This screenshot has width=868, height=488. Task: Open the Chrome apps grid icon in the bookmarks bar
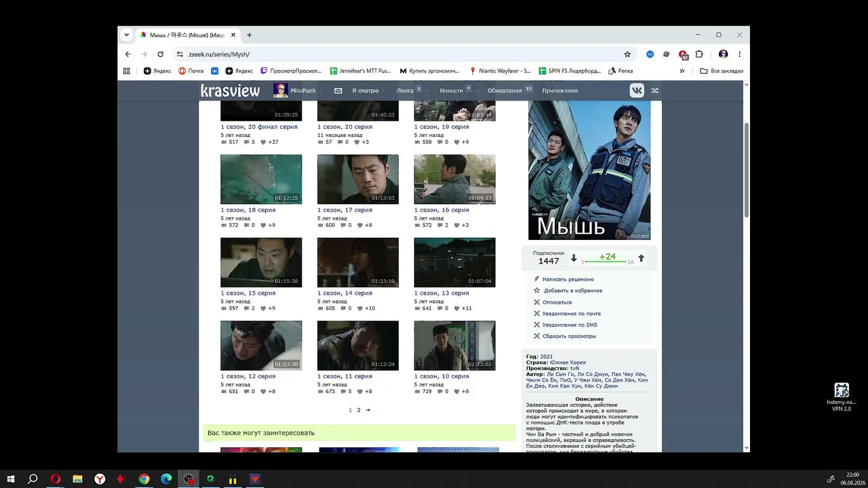(x=127, y=70)
